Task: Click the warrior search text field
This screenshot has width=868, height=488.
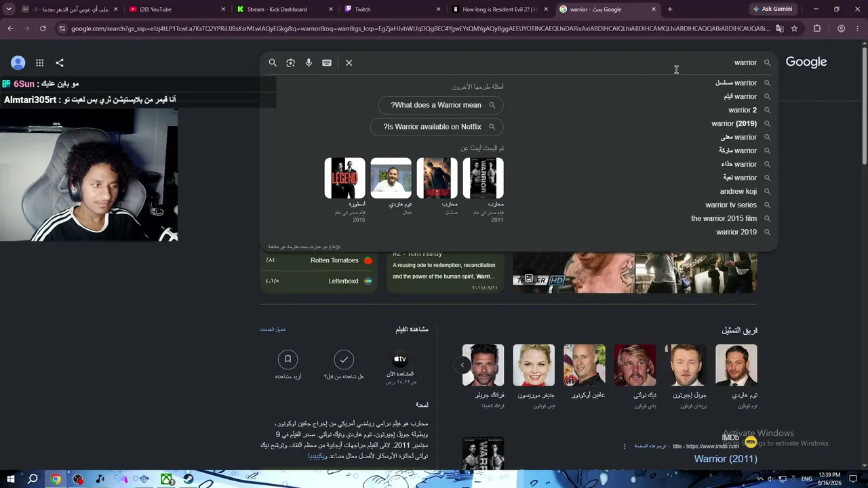Action: (x=556, y=62)
